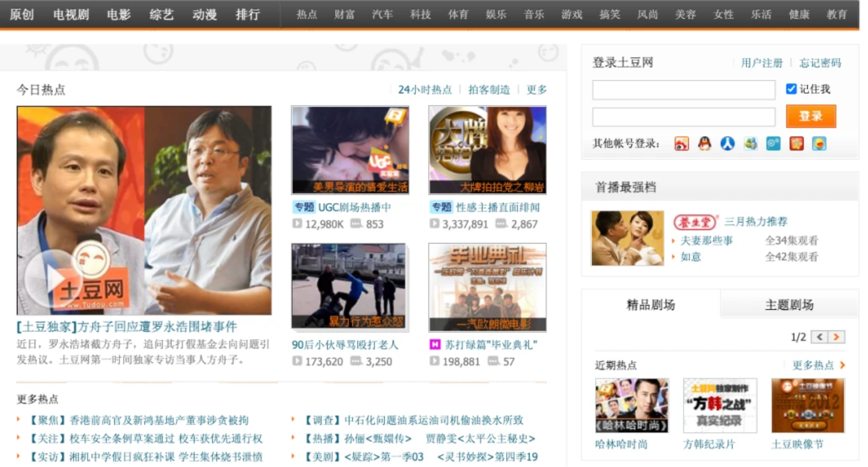868x467 pixels.
Task: Open the 电影 navigation item
Action: [119, 15]
